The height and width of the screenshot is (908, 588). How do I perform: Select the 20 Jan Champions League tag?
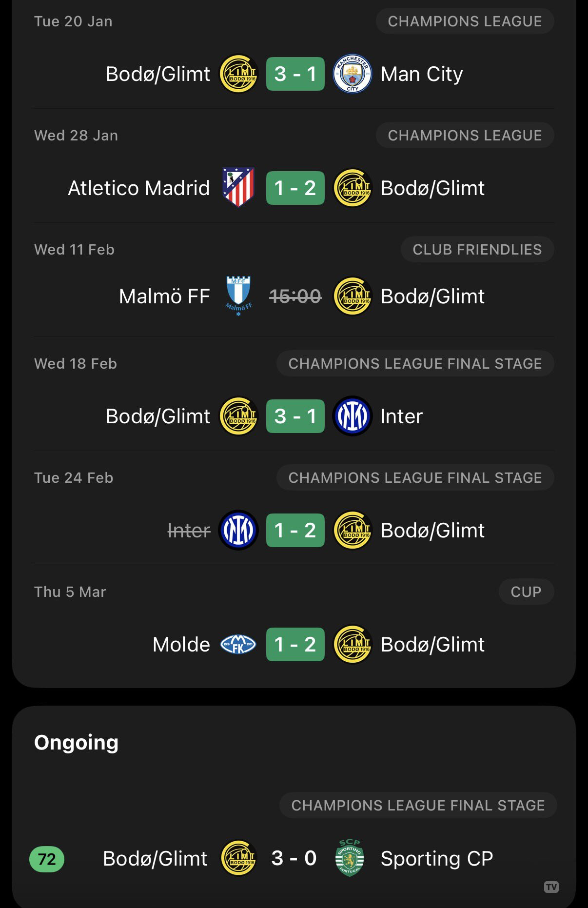(x=464, y=21)
